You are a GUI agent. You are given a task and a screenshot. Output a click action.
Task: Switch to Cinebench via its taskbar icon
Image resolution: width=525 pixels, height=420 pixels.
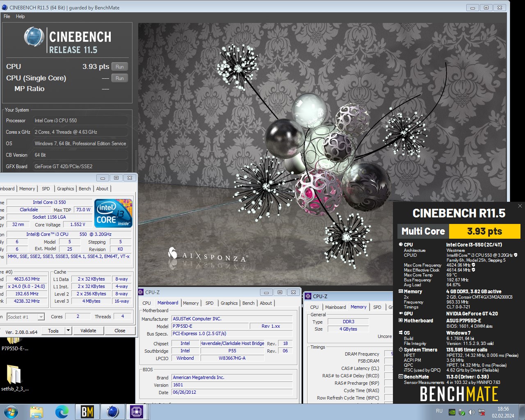click(x=112, y=412)
